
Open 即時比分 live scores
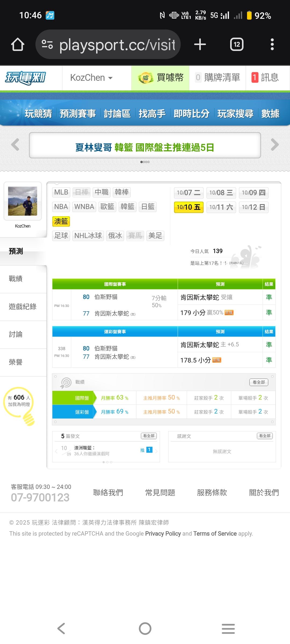[191, 114]
